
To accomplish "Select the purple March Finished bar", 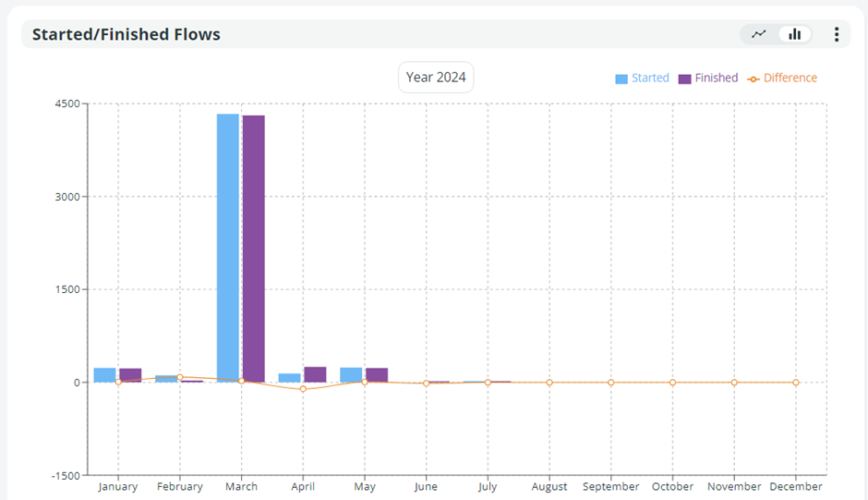I will pyautogui.click(x=253, y=249).
